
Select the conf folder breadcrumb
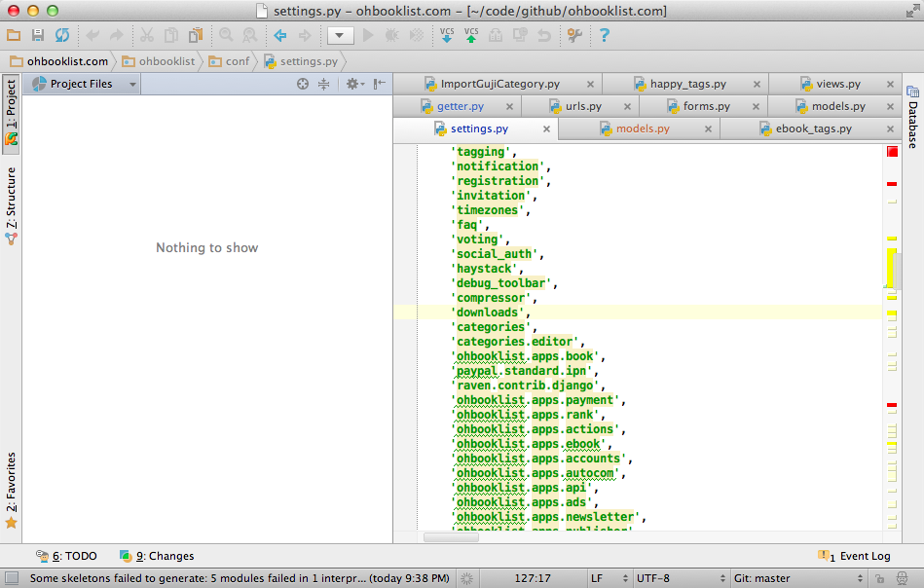230,61
